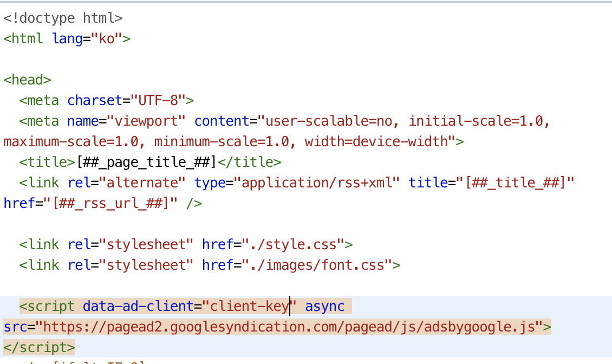612x364 pixels.
Task: Click the closing script tag
Action: coord(39,348)
